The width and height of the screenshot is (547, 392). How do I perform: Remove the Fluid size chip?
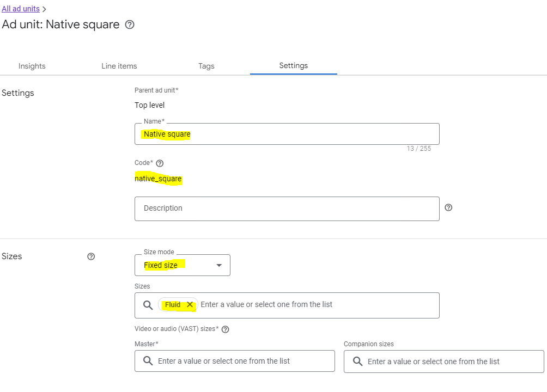tap(190, 305)
